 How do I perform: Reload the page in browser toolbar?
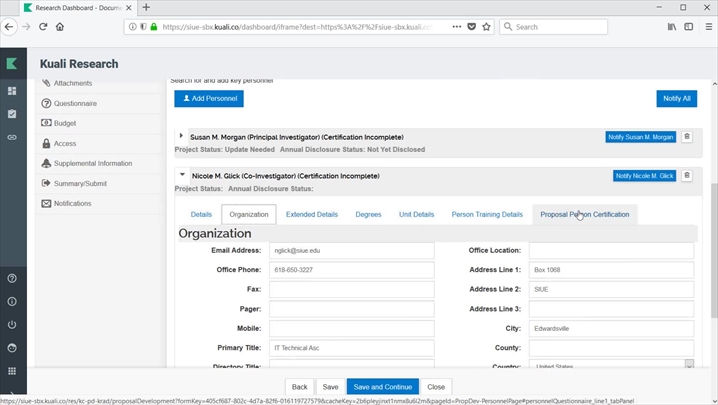click(x=43, y=27)
